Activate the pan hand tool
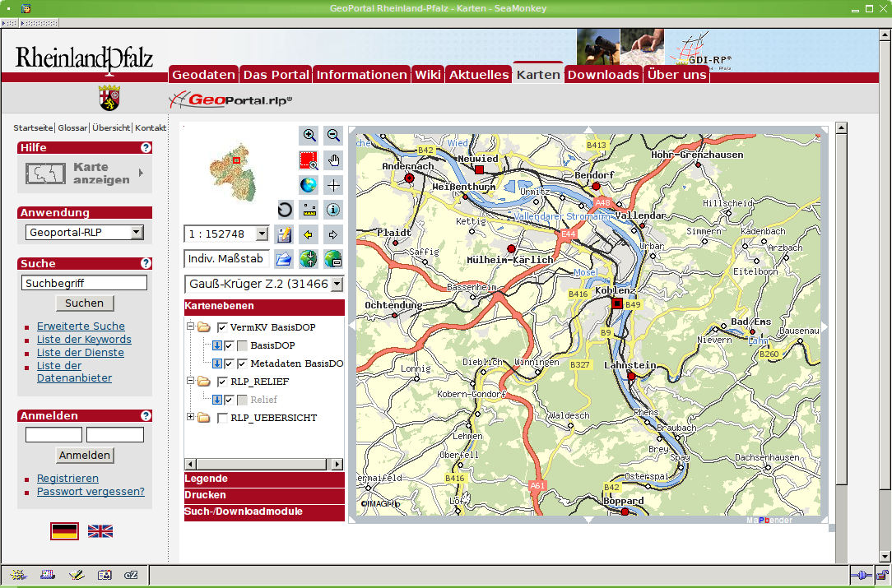Viewport: 892px width, 588px height. [x=333, y=160]
